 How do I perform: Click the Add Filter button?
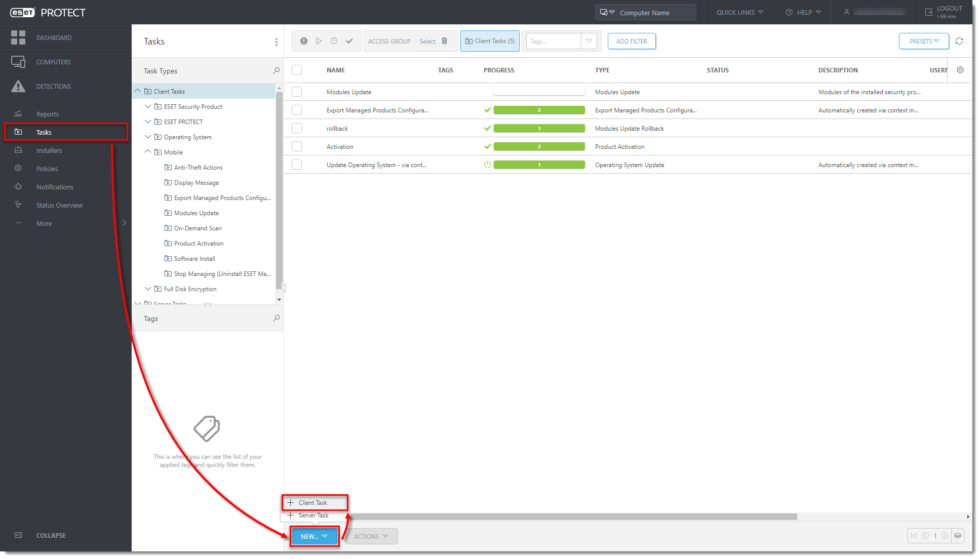tap(631, 42)
